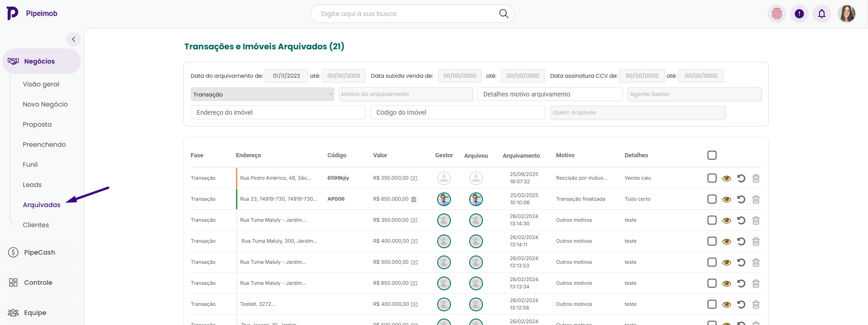Open Agente Gestor filter dropdown

694,94
